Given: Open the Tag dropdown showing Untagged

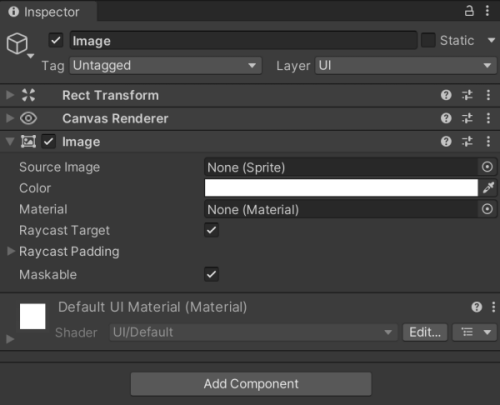Looking at the screenshot, I should point(166,65).
